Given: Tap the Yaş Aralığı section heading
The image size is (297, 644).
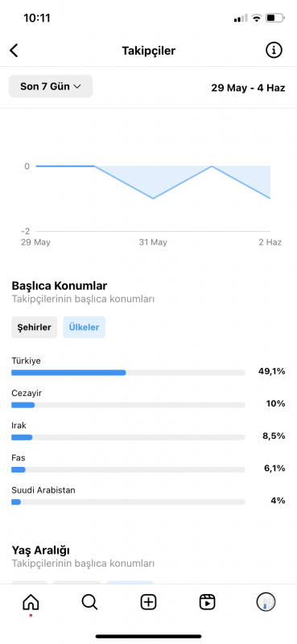Looking at the screenshot, I should click(41, 550).
